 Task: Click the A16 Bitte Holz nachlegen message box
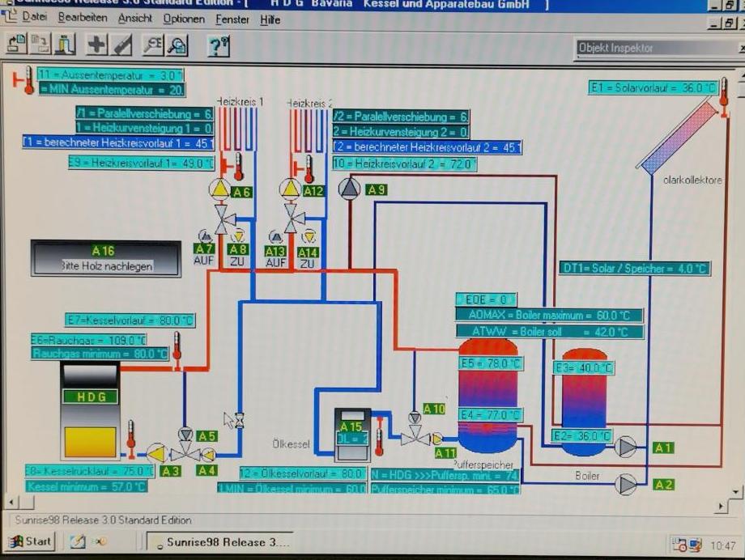pyautogui.click(x=105, y=258)
